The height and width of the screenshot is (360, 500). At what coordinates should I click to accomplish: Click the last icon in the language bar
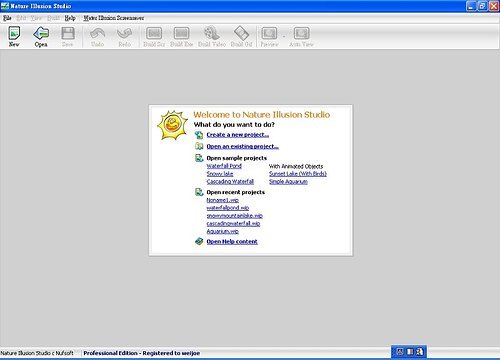coord(419,352)
